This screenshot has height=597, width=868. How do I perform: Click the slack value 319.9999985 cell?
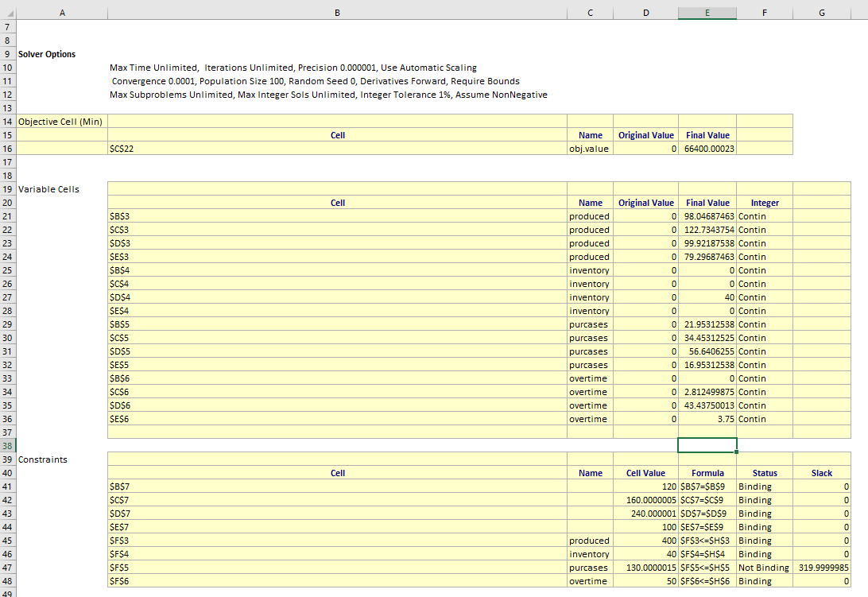(x=822, y=568)
